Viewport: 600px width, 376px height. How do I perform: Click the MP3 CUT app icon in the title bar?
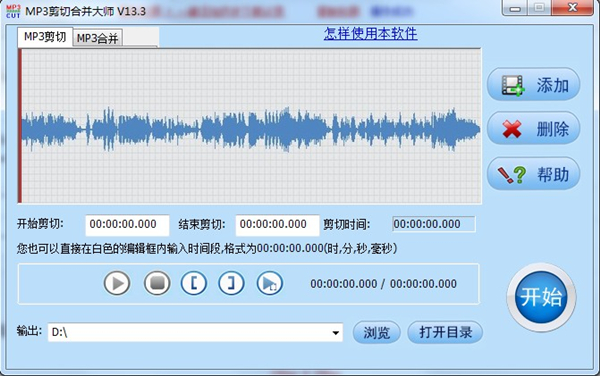coord(13,11)
